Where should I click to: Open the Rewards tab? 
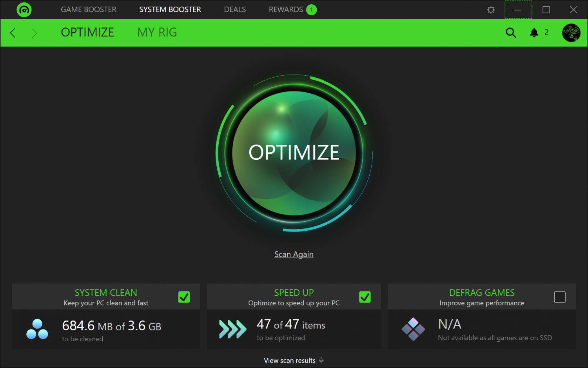coord(286,9)
